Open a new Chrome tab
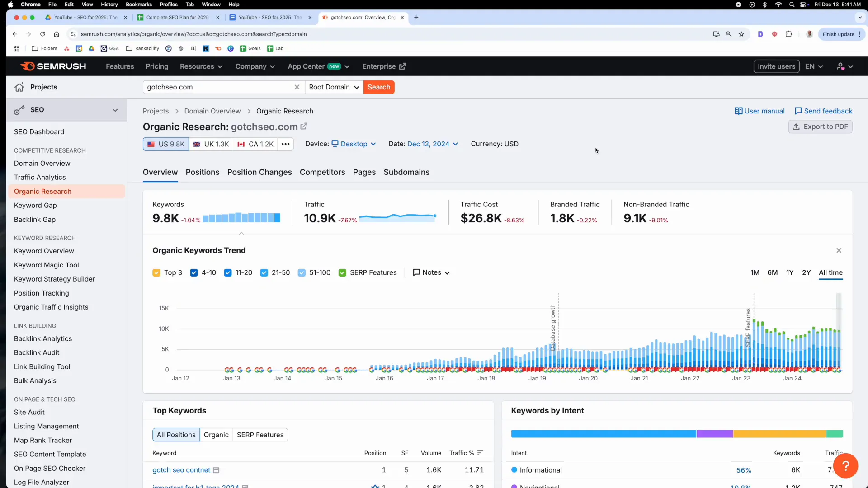868x488 pixels. (x=416, y=18)
